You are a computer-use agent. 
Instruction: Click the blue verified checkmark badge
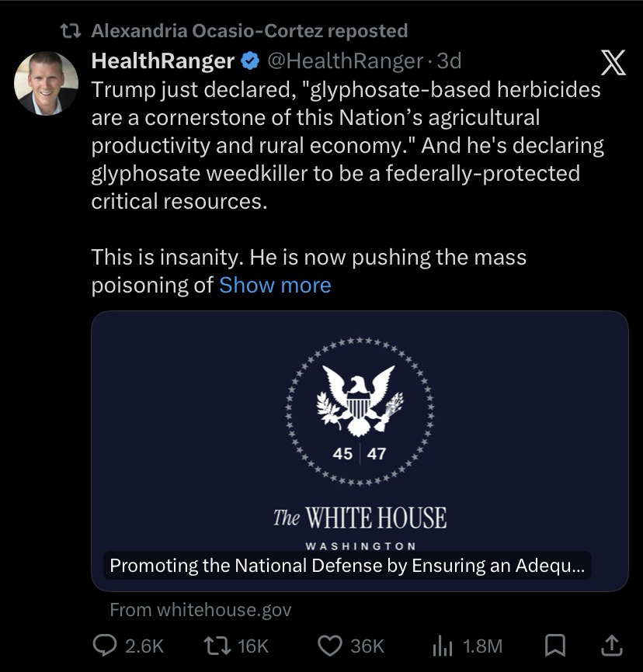coord(250,61)
